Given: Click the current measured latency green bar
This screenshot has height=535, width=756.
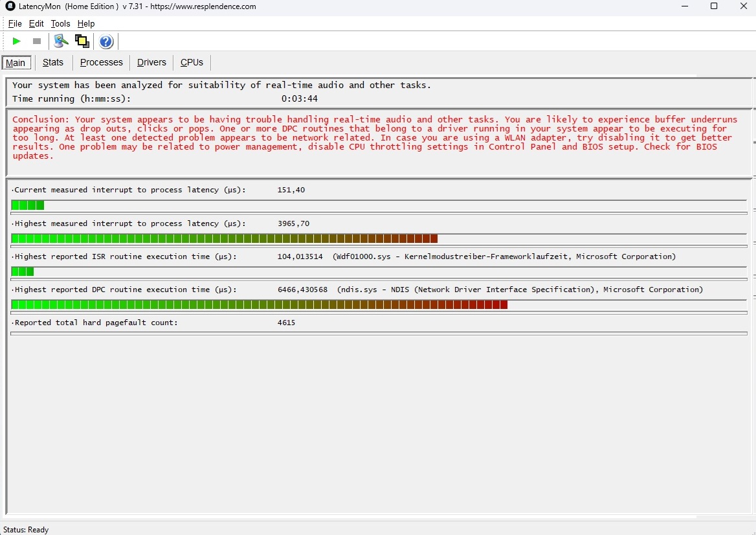Looking at the screenshot, I should coord(28,205).
